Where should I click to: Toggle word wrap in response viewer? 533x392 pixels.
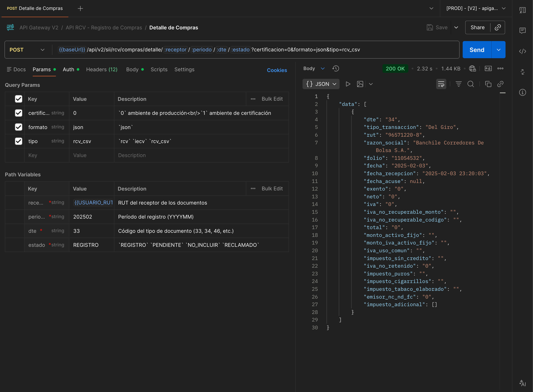tap(441, 84)
